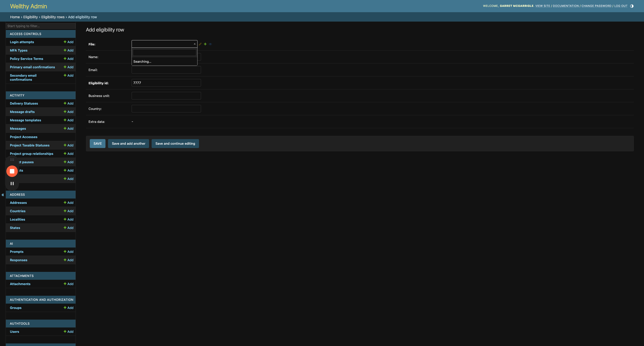This screenshot has width=644, height=346.
Task: Click the plus Add next to Project Taxable Statuses
Action: pos(68,145)
